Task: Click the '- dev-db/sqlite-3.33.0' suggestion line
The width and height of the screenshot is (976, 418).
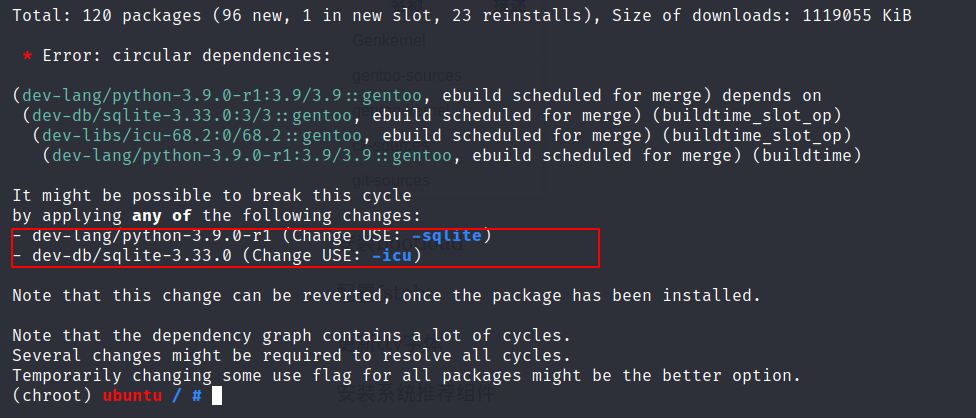Action: click(x=217, y=256)
